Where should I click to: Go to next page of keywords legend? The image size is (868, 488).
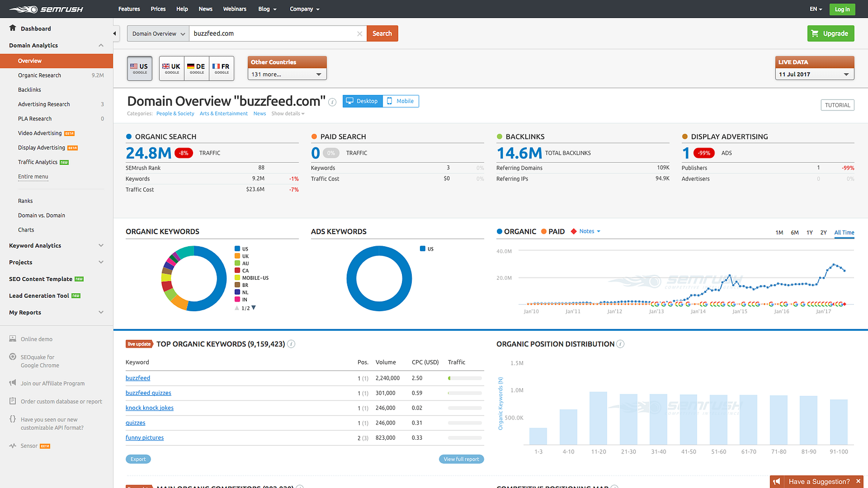[253, 307]
